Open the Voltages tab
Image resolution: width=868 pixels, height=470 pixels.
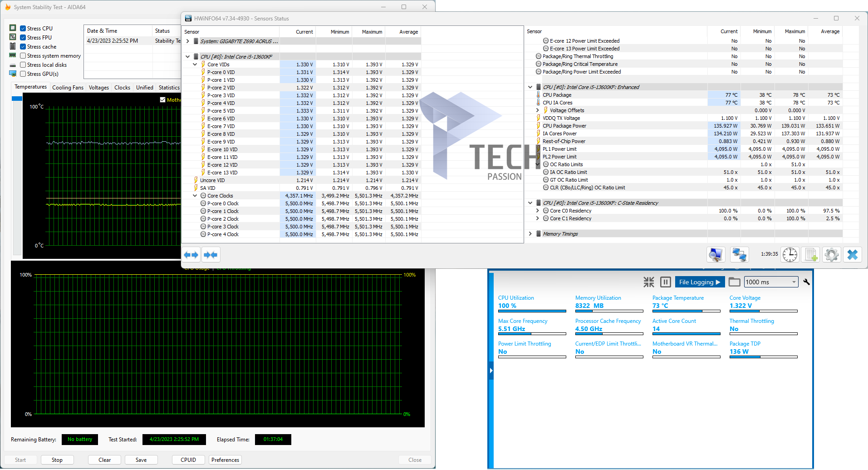point(98,88)
